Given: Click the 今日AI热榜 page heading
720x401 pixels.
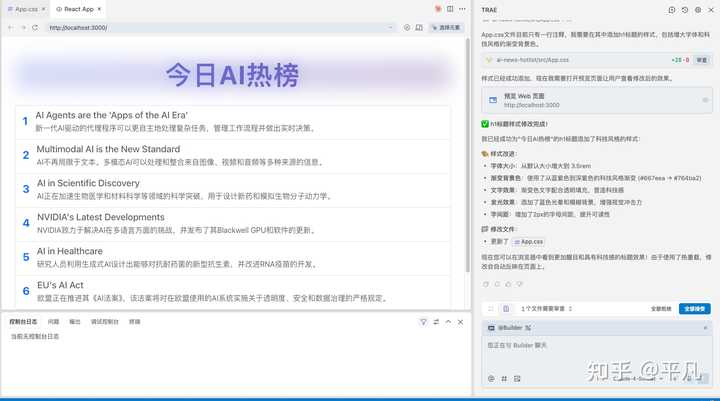Looking at the screenshot, I should (x=232, y=75).
